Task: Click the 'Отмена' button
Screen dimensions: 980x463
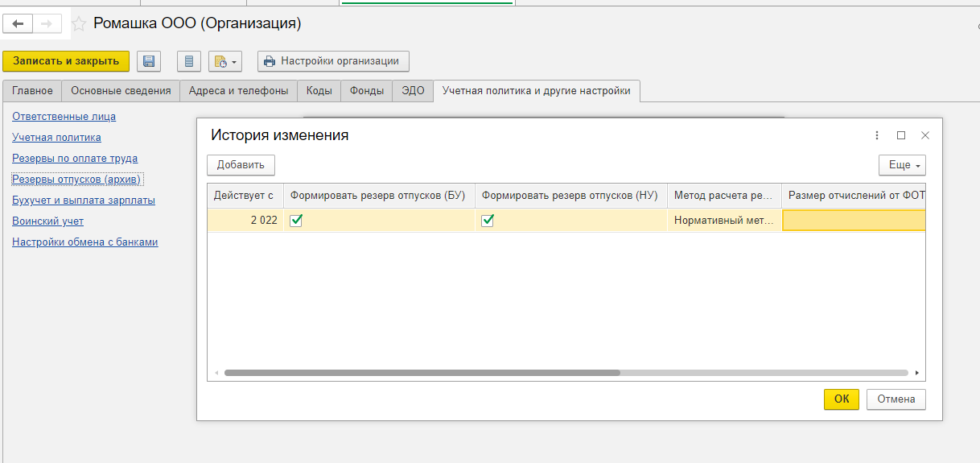Action: (896, 399)
